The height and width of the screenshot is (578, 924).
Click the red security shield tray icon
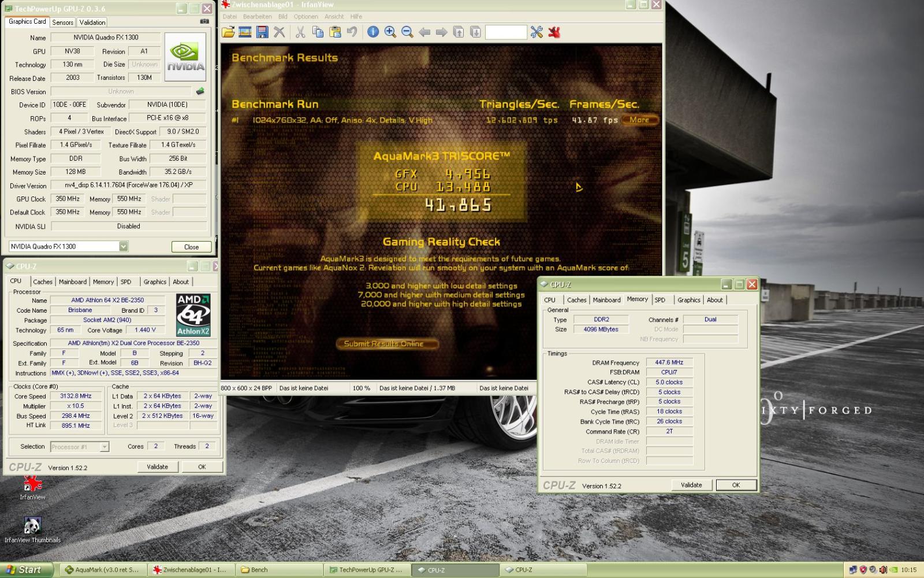coord(863,570)
